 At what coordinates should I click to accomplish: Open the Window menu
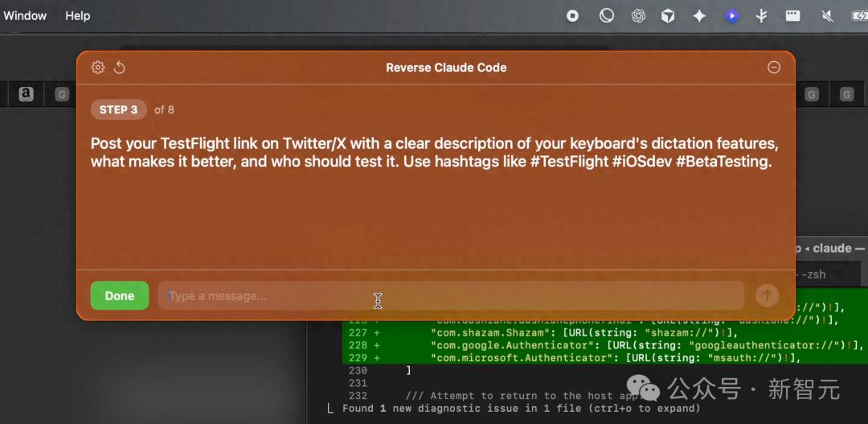pos(24,16)
